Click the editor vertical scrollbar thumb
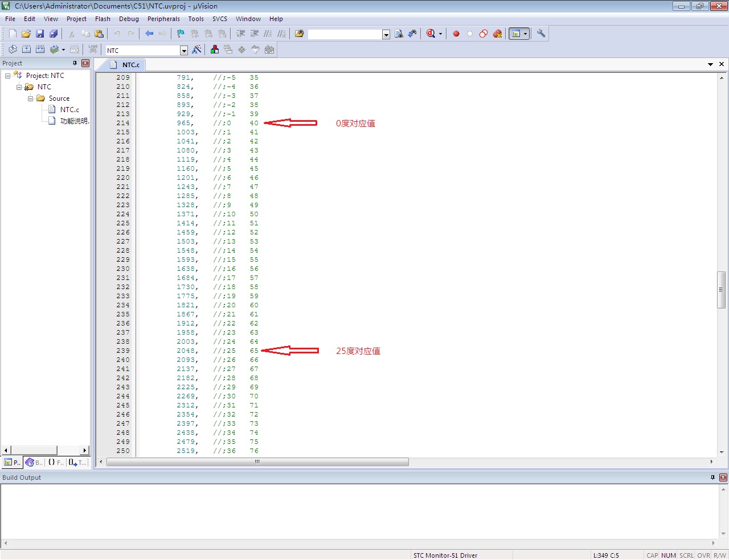 coord(721,290)
